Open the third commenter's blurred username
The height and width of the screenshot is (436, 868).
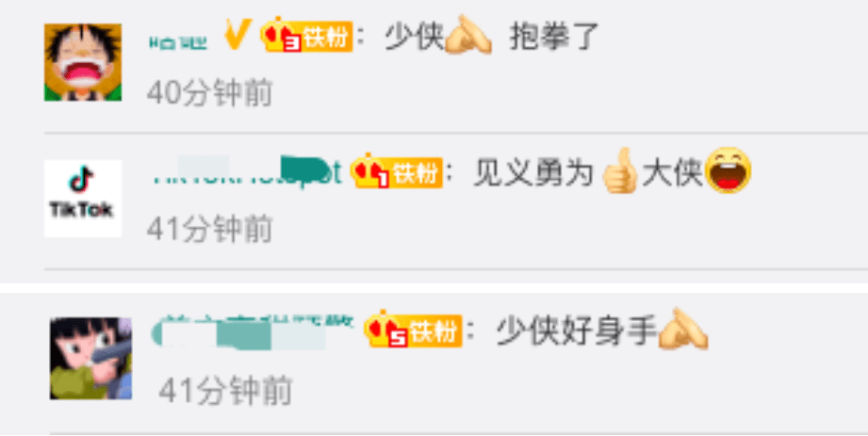pyautogui.click(x=250, y=331)
